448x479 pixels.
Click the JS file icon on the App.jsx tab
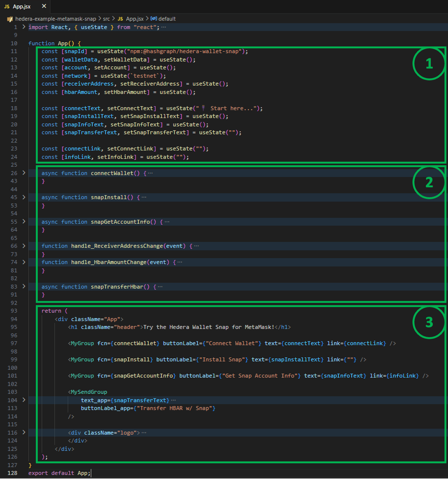[x=7, y=6]
